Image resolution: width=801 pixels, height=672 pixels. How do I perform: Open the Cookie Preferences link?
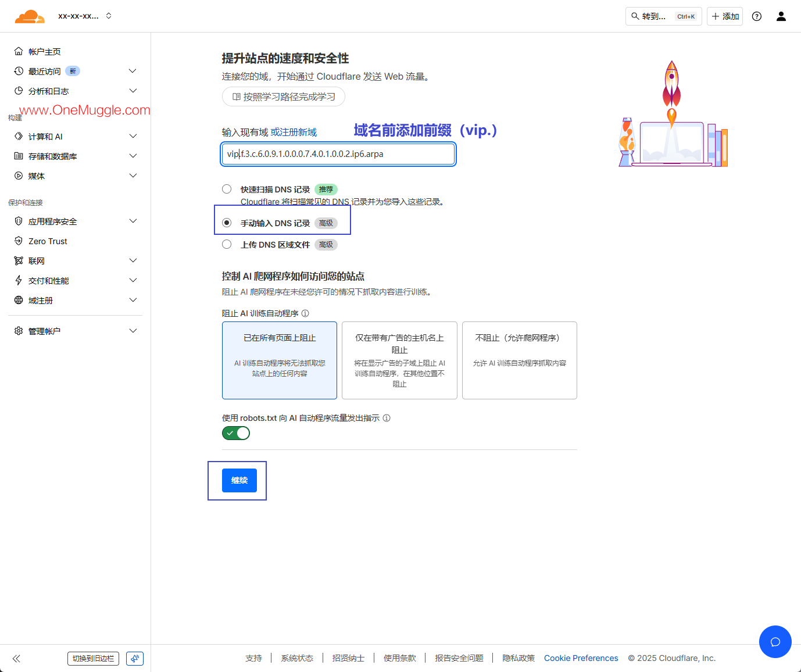(x=581, y=658)
